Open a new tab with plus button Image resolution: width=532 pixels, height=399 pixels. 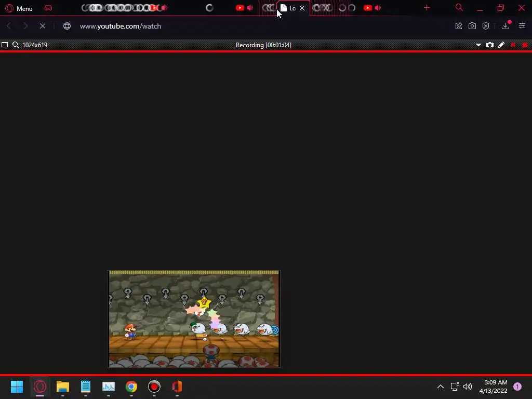(427, 8)
